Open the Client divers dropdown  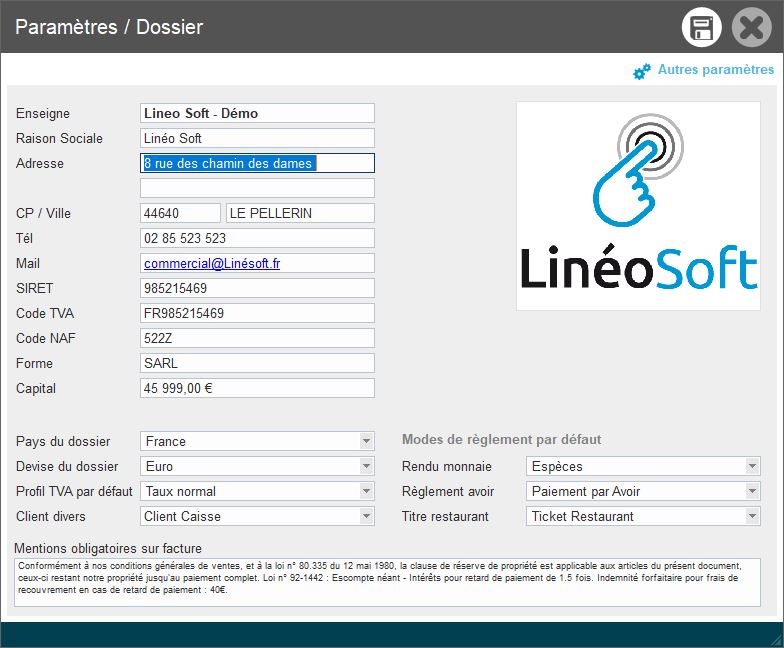pos(257,516)
